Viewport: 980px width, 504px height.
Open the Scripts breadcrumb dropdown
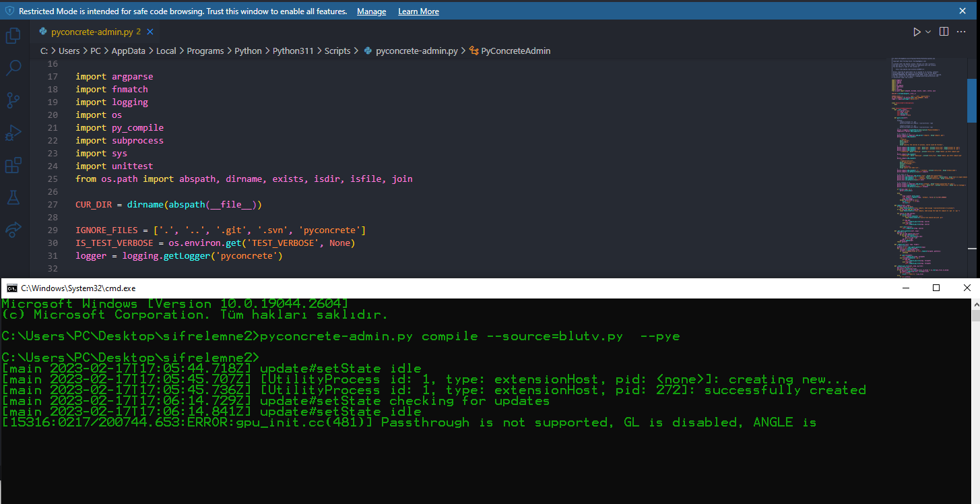click(x=337, y=51)
